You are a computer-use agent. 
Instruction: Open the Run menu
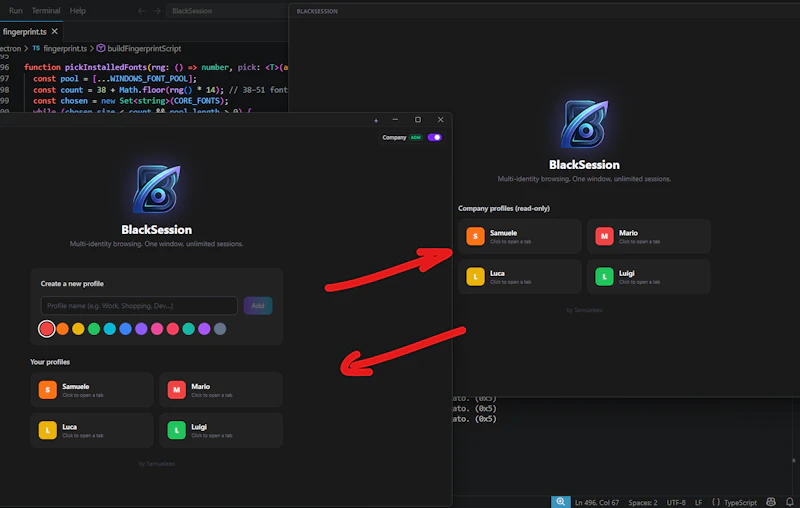[16, 11]
